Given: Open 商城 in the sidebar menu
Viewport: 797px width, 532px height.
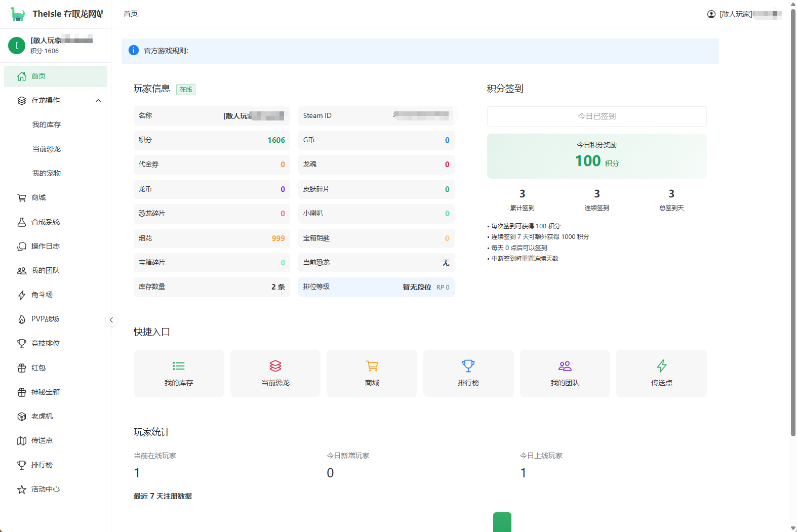Looking at the screenshot, I should (56, 198).
